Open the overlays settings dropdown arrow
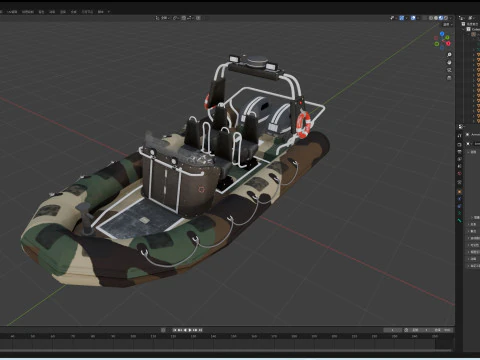 pyautogui.click(x=418, y=18)
